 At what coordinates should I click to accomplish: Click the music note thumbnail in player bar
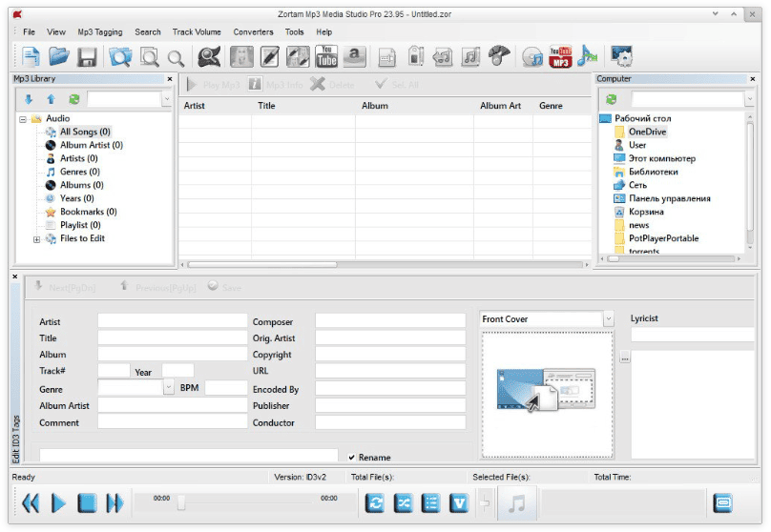point(517,503)
